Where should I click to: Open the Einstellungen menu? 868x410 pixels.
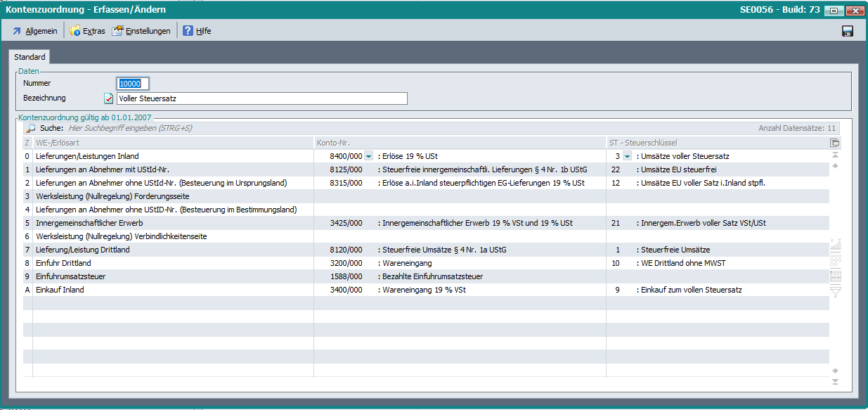pos(141,31)
